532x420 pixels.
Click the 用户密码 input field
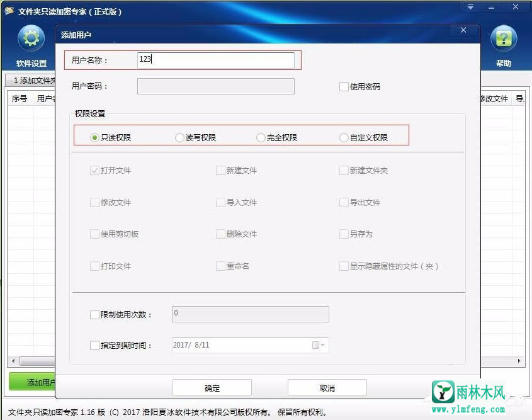coord(216,86)
